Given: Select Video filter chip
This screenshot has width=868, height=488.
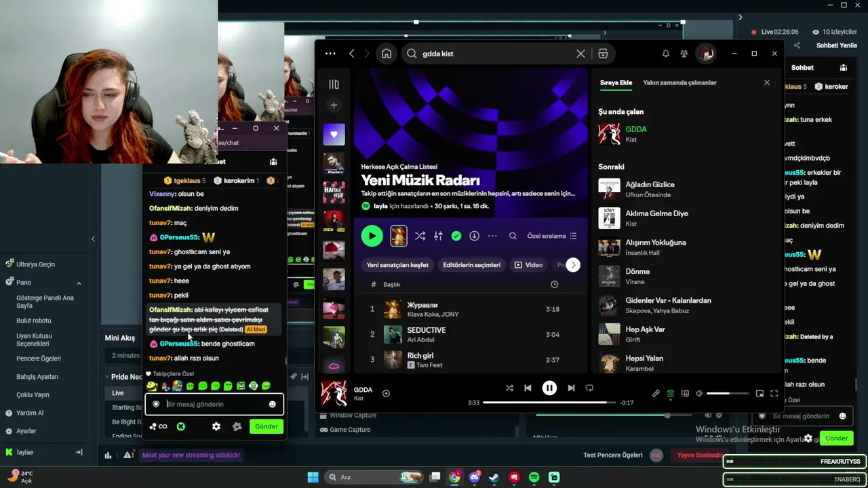Looking at the screenshot, I should coord(529,265).
